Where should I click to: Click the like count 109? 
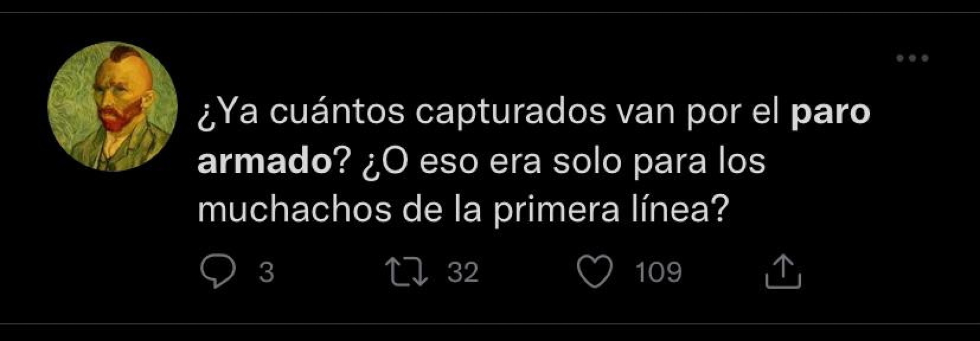[x=658, y=272]
